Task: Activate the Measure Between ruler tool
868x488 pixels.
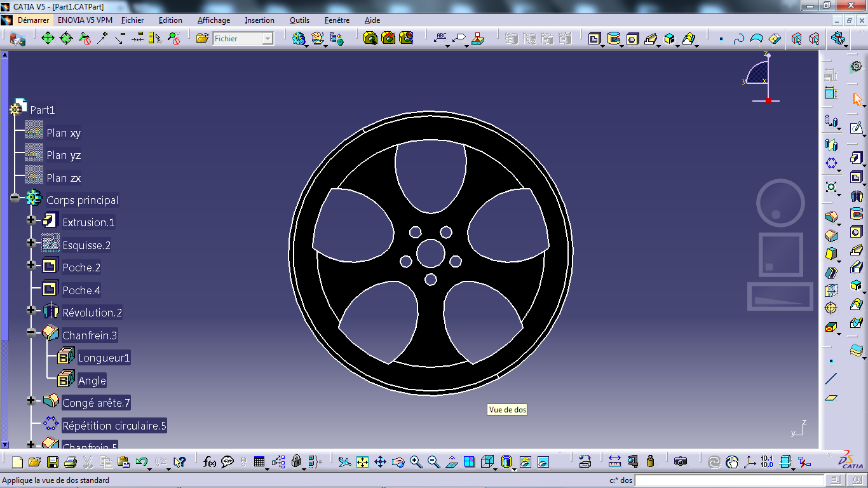Action: tap(614, 462)
